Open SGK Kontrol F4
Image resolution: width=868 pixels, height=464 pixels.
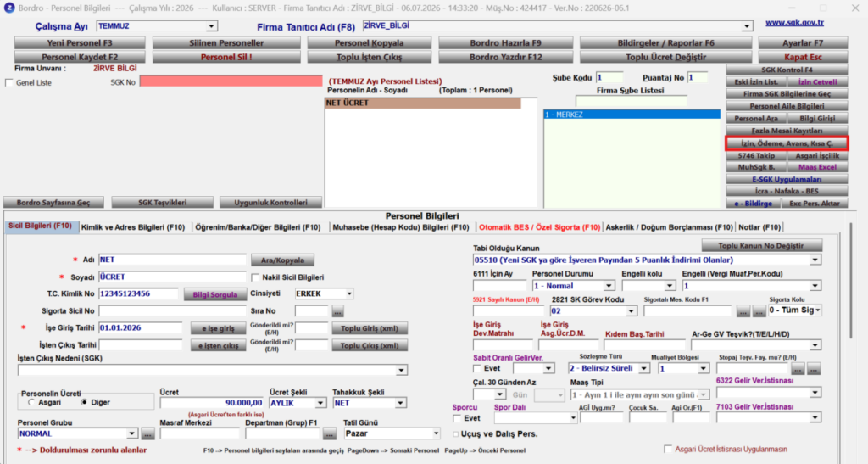click(787, 70)
